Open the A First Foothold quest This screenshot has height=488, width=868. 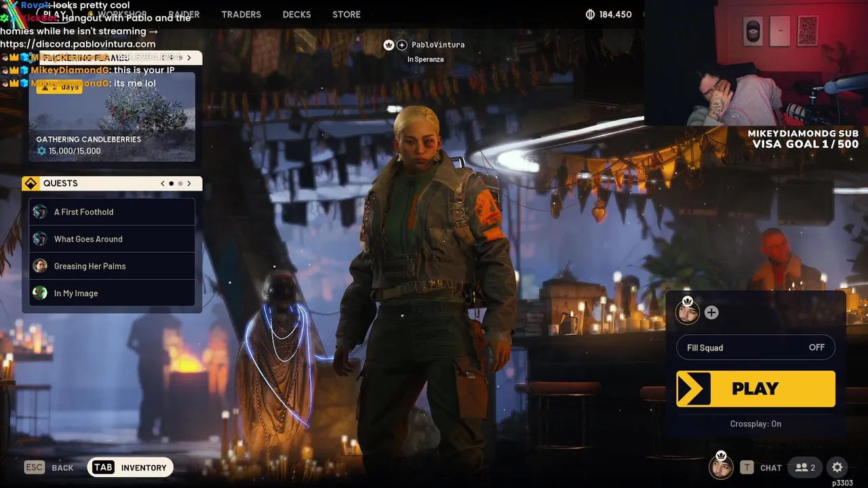pos(112,212)
